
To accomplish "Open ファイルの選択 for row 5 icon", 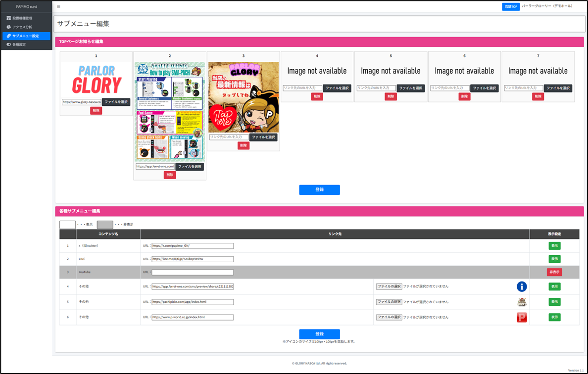I will 389,302.
